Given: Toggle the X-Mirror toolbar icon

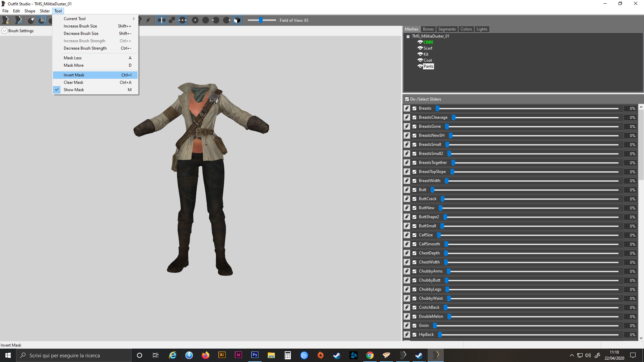Looking at the screenshot, I should pyautogui.click(x=161, y=20).
